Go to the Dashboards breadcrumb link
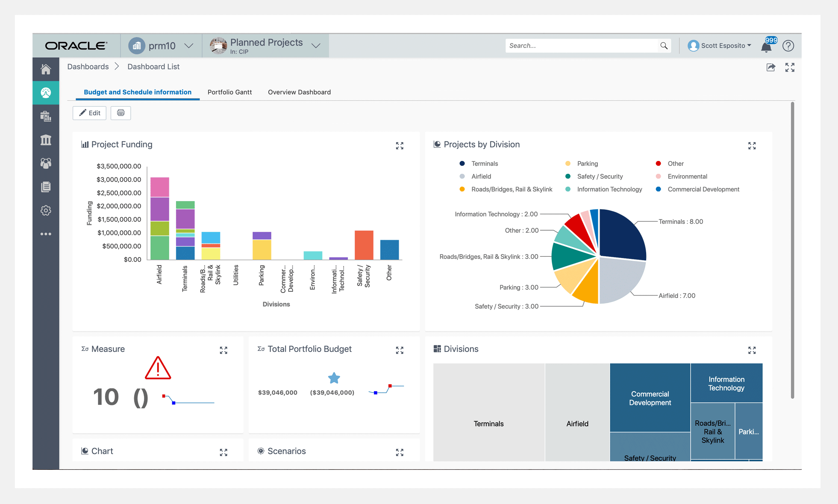Viewport: 838px width, 504px height. pos(88,67)
